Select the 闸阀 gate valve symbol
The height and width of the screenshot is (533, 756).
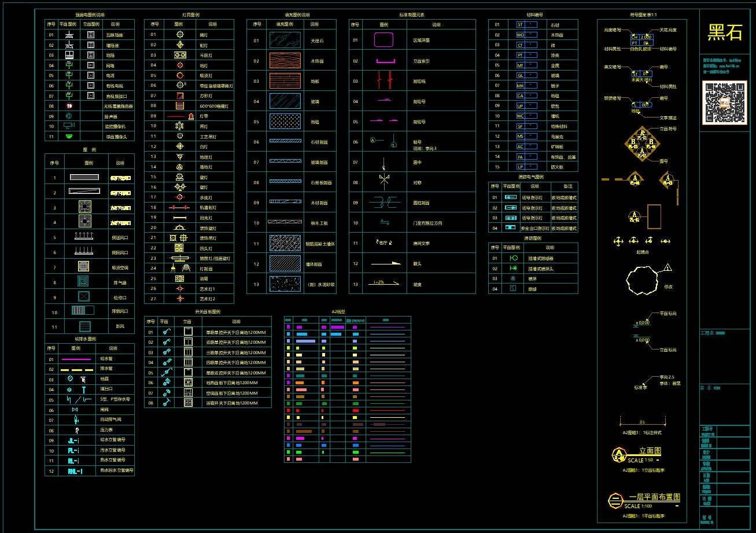coord(76,409)
